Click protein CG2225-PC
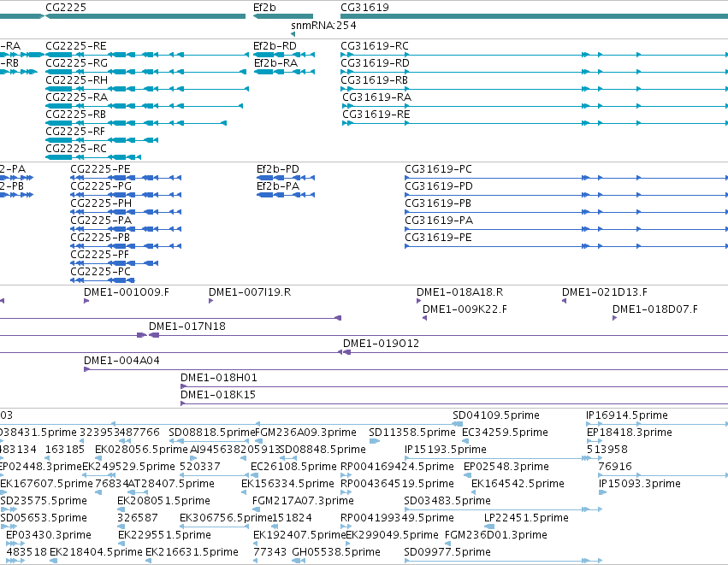This screenshot has width=728, height=565. pyautogui.click(x=100, y=273)
